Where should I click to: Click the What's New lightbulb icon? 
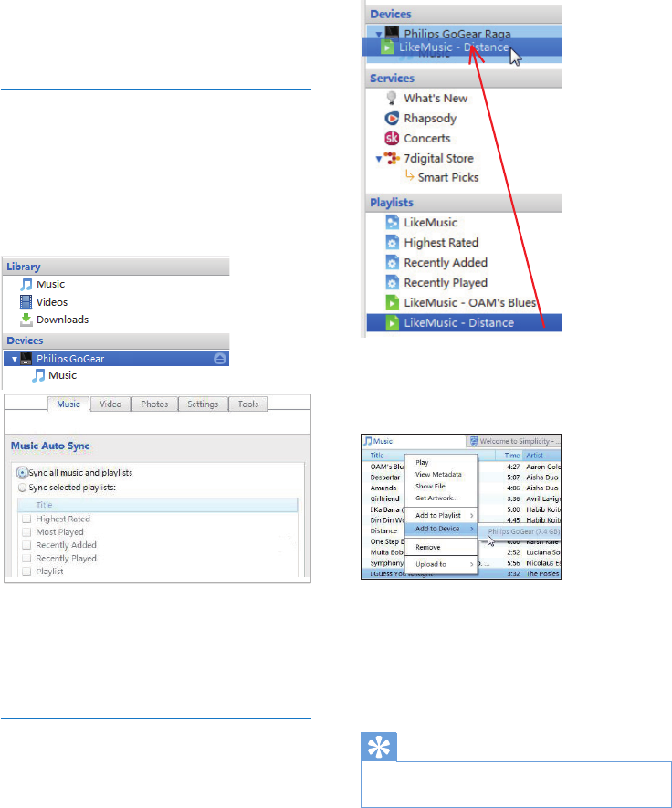[x=392, y=98]
